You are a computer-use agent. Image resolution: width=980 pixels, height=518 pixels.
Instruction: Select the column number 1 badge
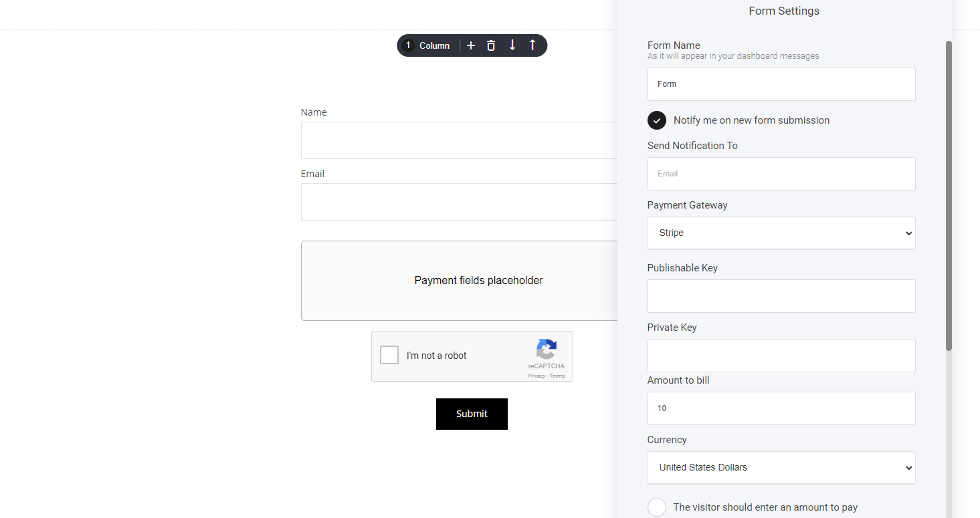pos(409,45)
